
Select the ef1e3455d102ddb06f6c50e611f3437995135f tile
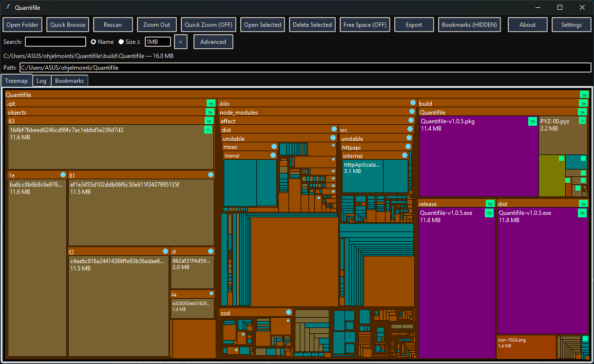(141, 212)
